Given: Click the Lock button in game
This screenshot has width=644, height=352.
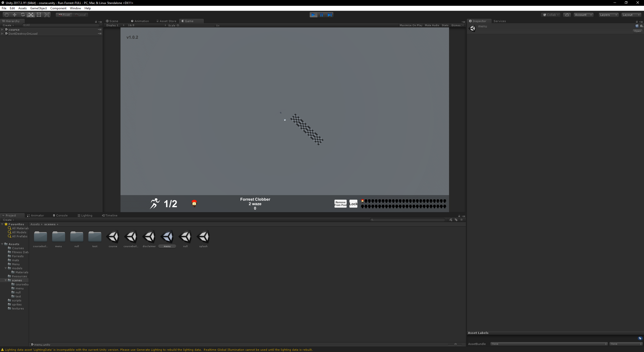Looking at the screenshot, I should coord(353,204).
